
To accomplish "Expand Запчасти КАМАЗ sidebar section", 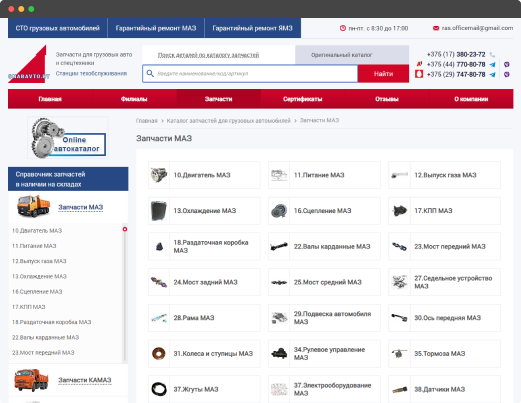I will (85, 380).
